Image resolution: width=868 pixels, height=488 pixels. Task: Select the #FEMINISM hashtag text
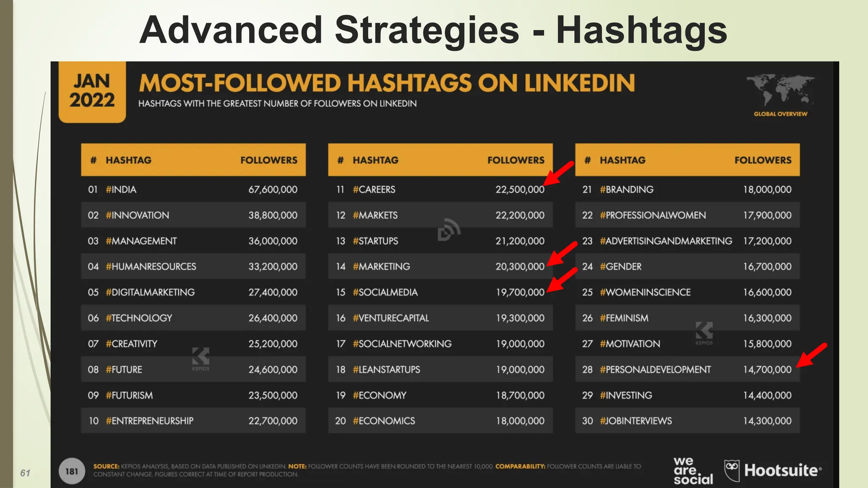[x=624, y=318]
